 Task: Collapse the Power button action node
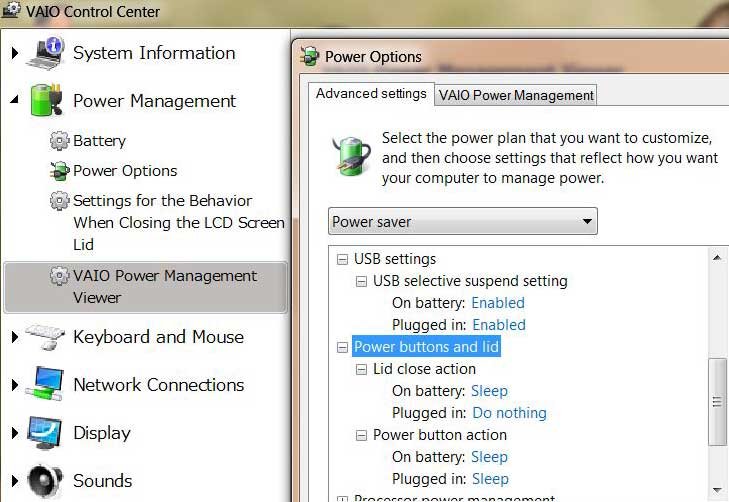[361, 436]
